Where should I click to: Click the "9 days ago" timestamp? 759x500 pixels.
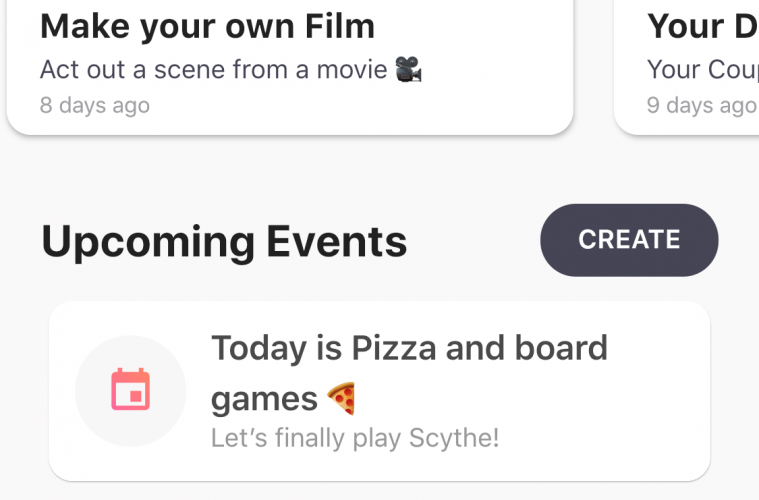(x=701, y=105)
